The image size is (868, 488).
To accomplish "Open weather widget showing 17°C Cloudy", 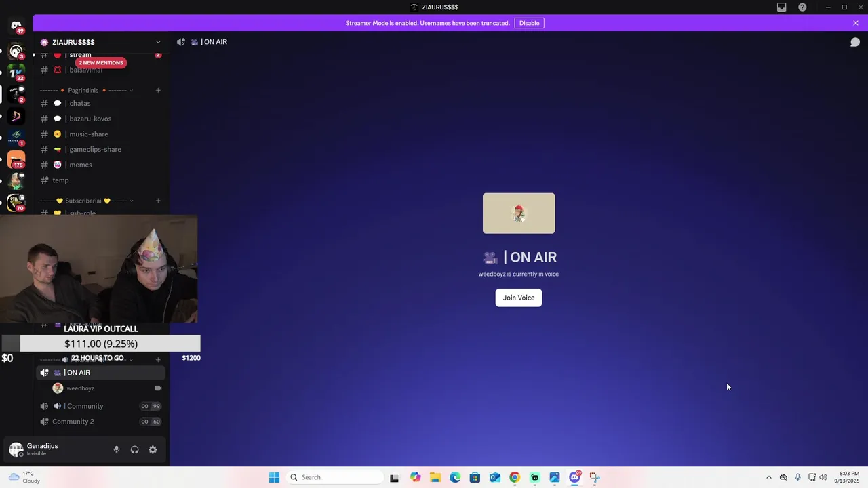I will click(24, 477).
